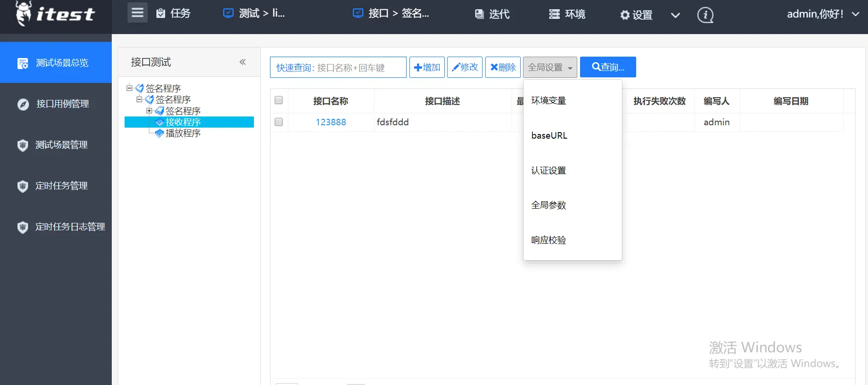The width and height of the screenshot is (868, 385).
Task: Select the 接收程序 tree item
Action: pyautogui.click(x=183, y=122)
